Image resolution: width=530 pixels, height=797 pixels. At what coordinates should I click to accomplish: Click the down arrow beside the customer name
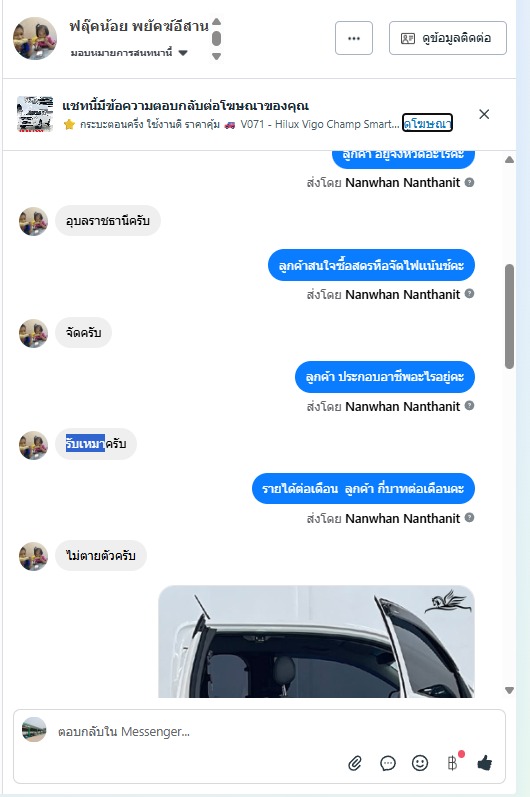pyautogui.click(x=216, y=56)
